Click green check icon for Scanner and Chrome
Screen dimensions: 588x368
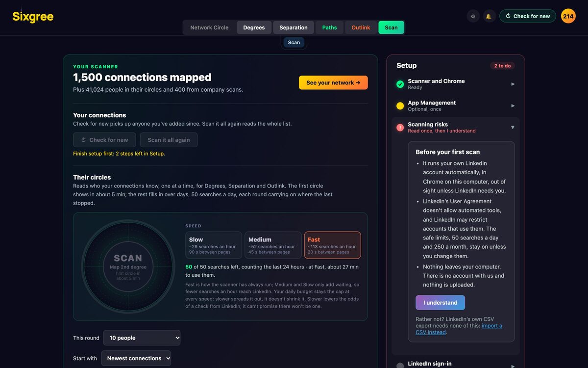pyautogui.click(x=400, y=84)
